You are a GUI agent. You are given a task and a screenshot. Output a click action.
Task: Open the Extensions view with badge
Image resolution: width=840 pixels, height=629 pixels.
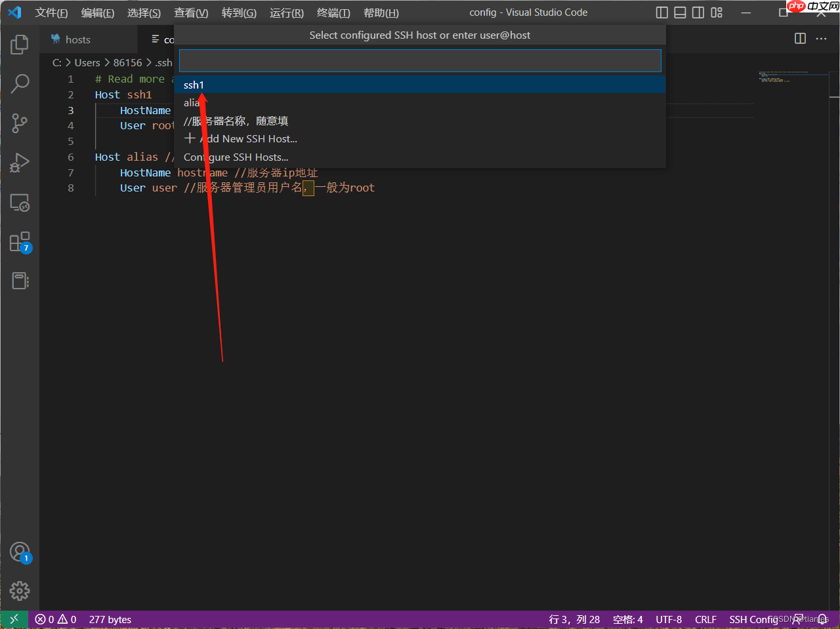pyautogui.click(x=20, y=242)
